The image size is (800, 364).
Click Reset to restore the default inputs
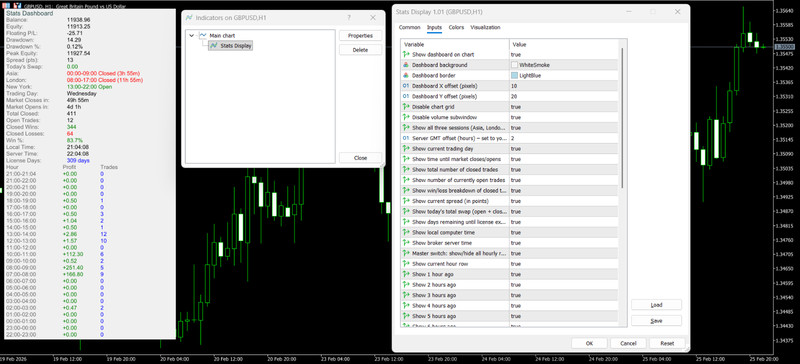click(x=667, y=344)
